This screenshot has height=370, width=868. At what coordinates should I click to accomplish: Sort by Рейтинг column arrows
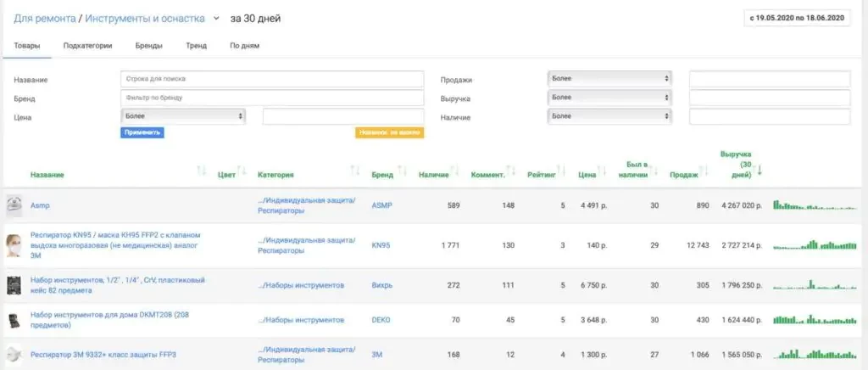(561, 171)
